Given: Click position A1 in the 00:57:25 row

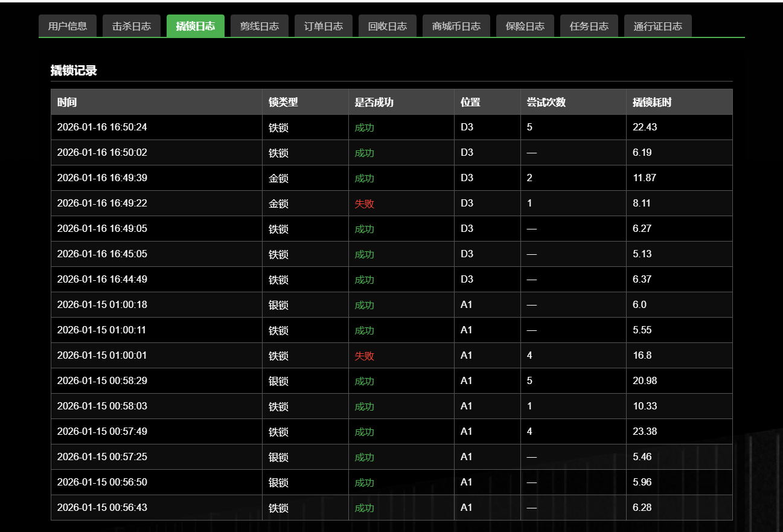Looking at the screenshot, I should [x=466, y=457].
